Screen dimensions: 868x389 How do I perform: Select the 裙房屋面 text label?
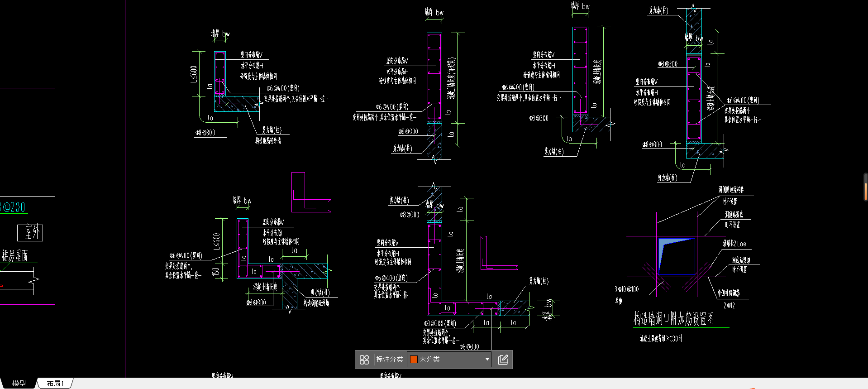click(x=15, y=255)
